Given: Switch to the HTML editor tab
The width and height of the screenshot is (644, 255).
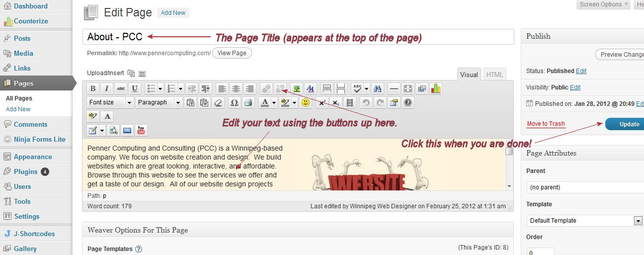Looking at the screenshot, I should coord(494,75).
